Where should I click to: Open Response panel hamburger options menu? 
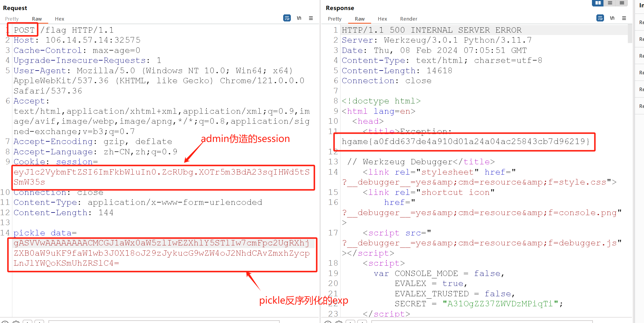click(624, 18)
